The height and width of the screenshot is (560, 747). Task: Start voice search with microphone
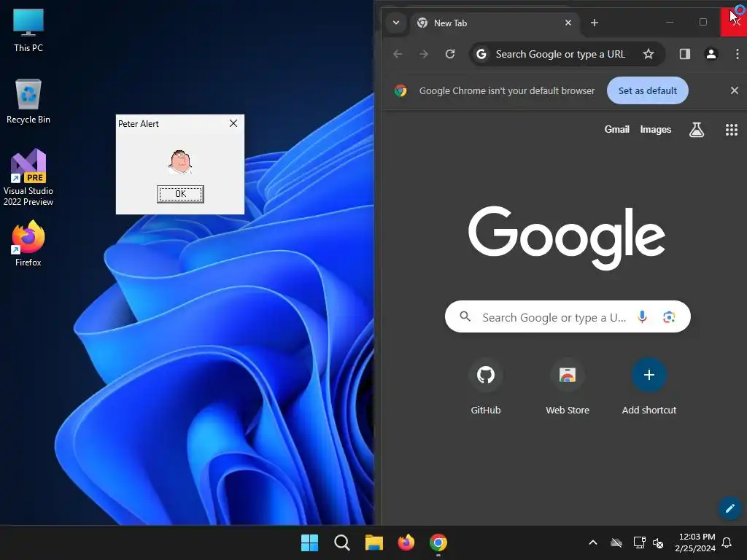pos(642,316)
